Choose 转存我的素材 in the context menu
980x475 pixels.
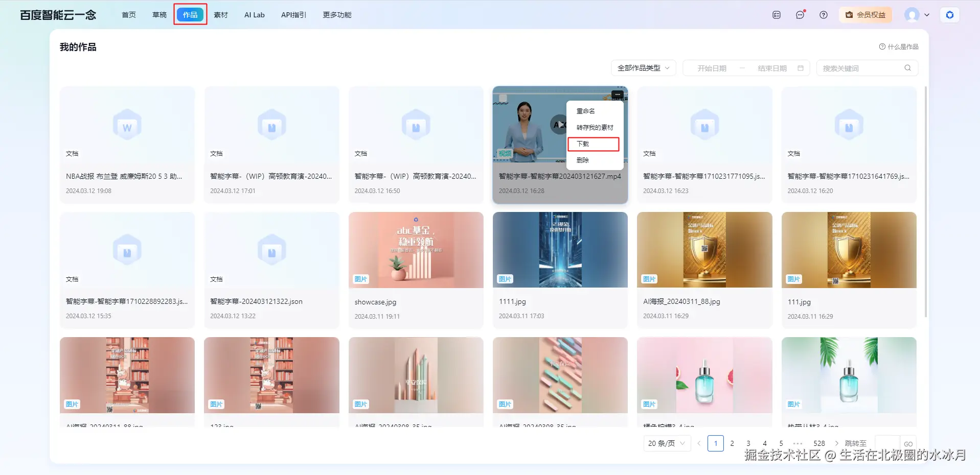(x=595, y=127)
